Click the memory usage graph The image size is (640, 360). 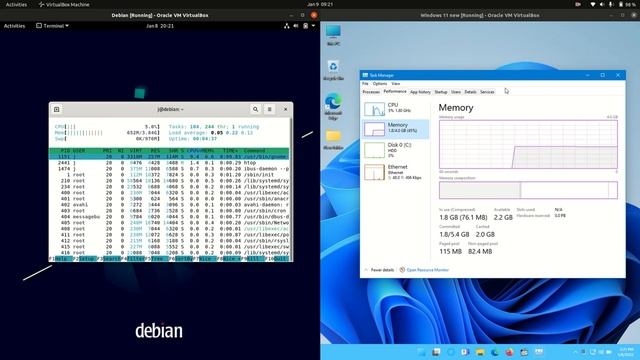(528, 144)
